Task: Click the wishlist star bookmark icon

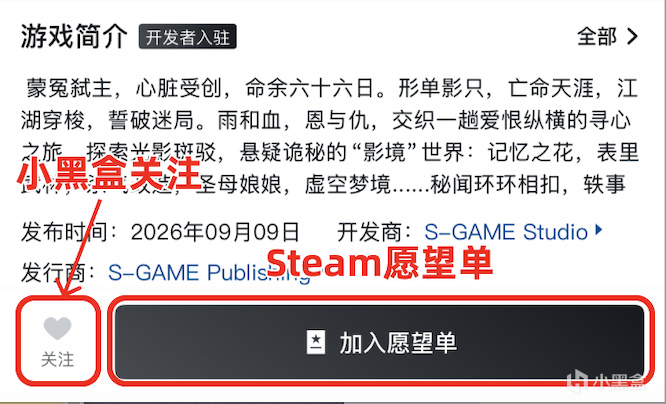Action: click(316, 342)
